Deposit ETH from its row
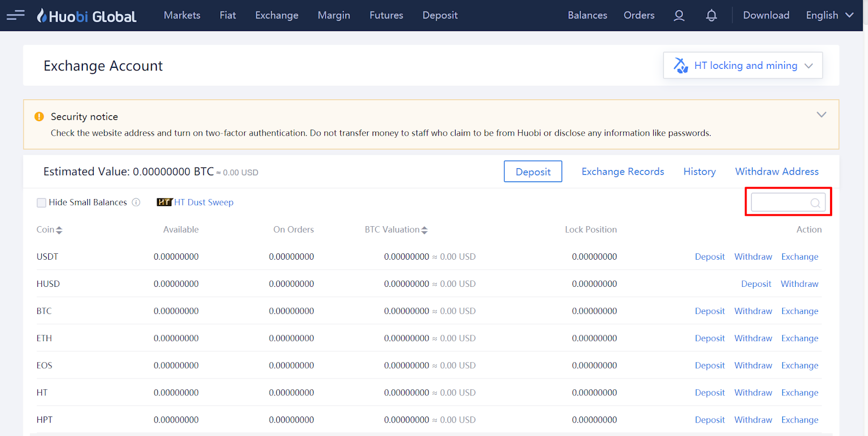The width and height of the screenshot is (868, 436). 710,338
